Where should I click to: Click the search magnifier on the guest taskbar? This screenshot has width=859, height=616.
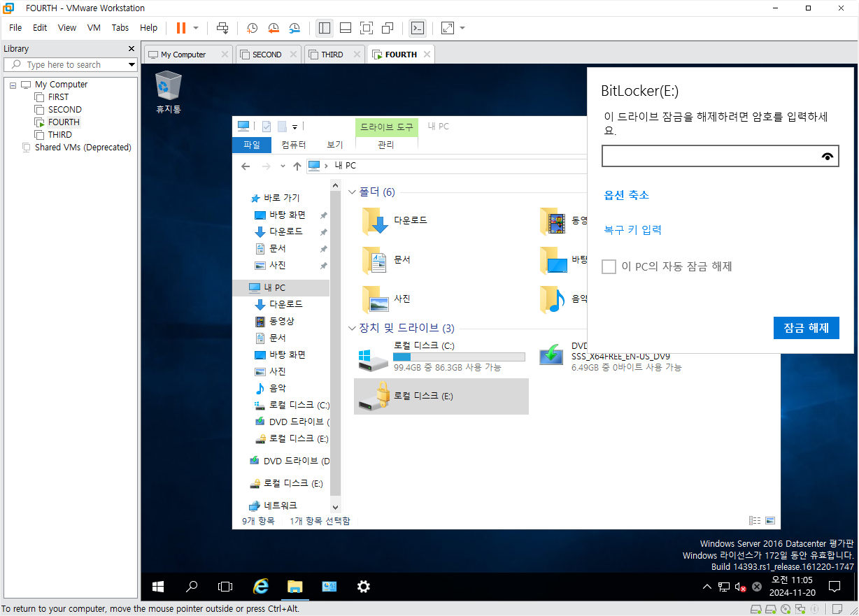click(192, 587)
